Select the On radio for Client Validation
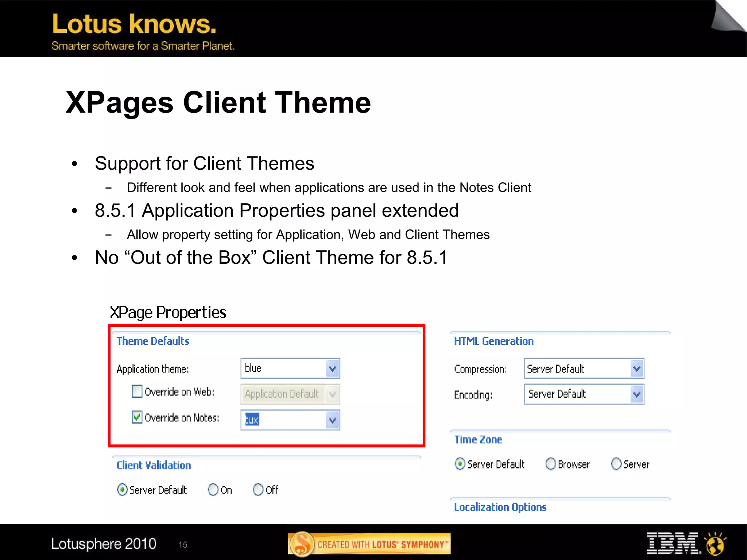 [x=213, y=490]
